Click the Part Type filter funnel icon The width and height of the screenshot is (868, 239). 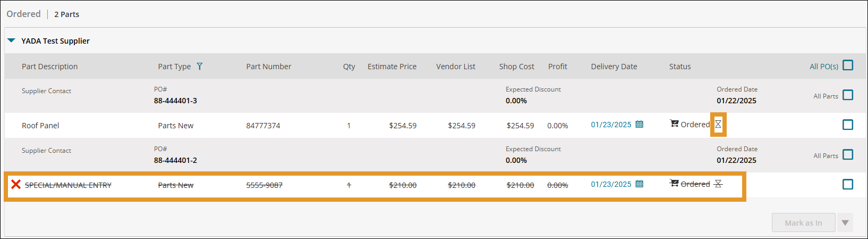pos(200,67)
